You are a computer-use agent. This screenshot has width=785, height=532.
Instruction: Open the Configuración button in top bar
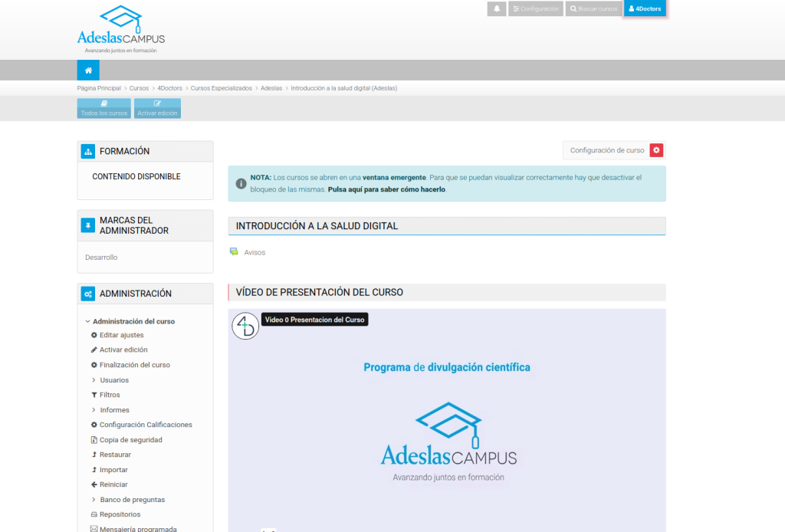[536, 8]
